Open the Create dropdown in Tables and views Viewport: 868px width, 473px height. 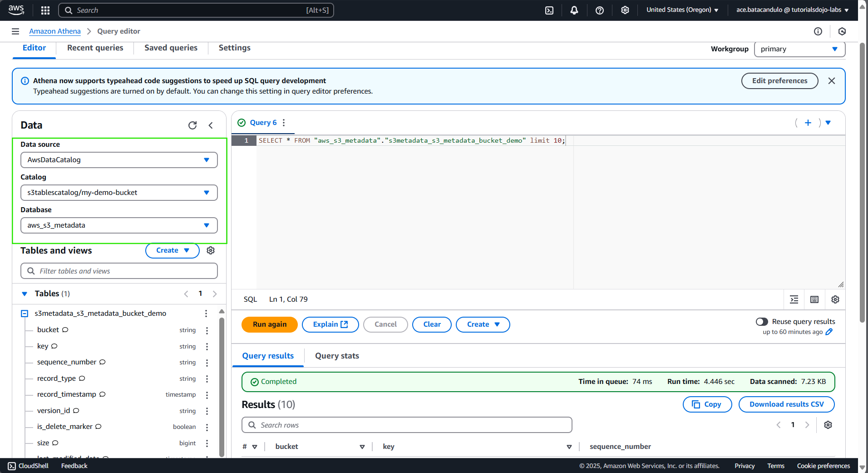tap(173, 250)
